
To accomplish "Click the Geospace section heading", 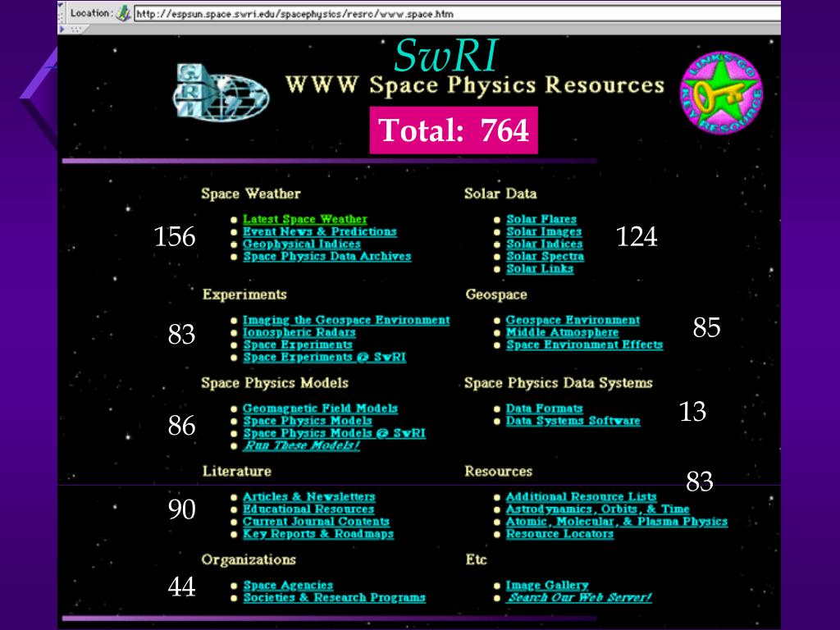I will [496, 294].
